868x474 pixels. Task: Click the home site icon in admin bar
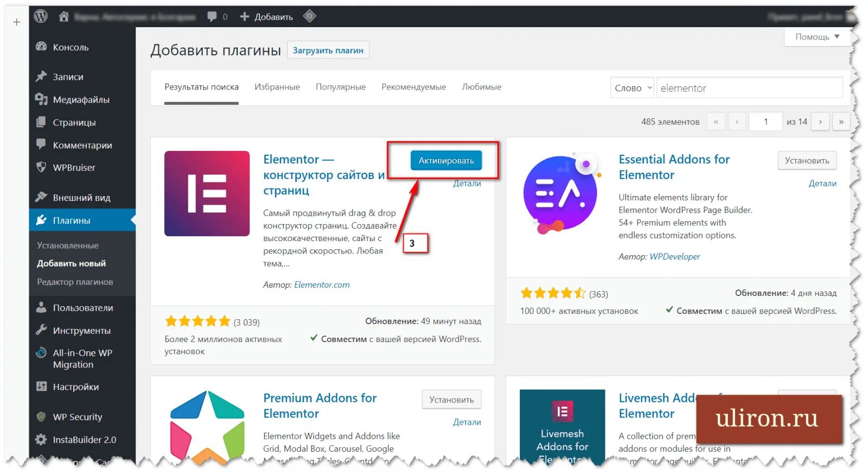(63, 16)
